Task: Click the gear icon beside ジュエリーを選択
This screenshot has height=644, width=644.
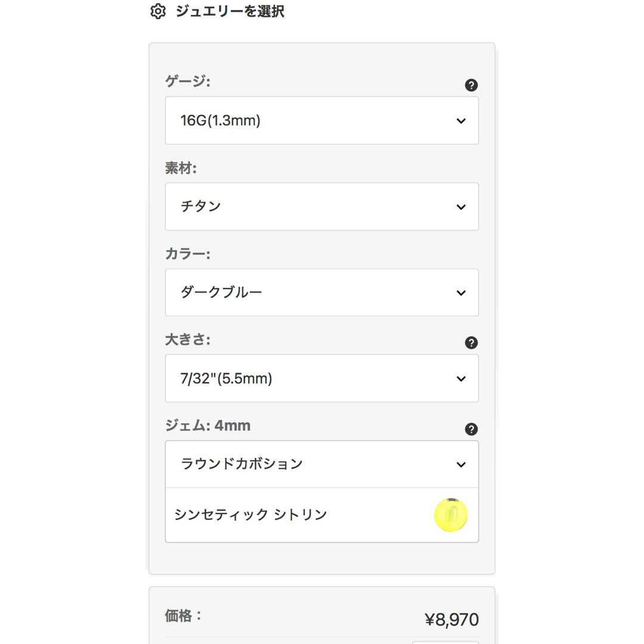Action: point(158,11)
